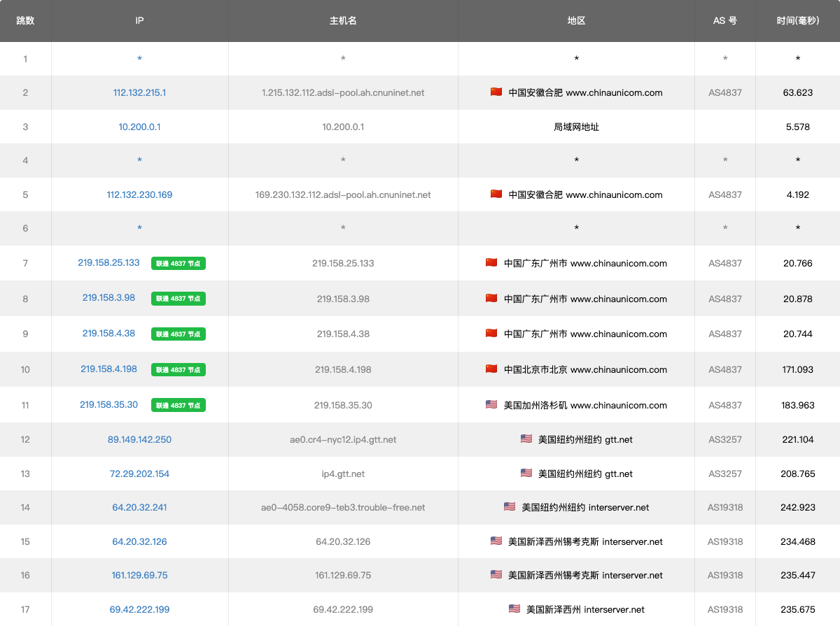Click latency value 183.963
The height and width of the screenshot is (626, 840).
point(798,405)
